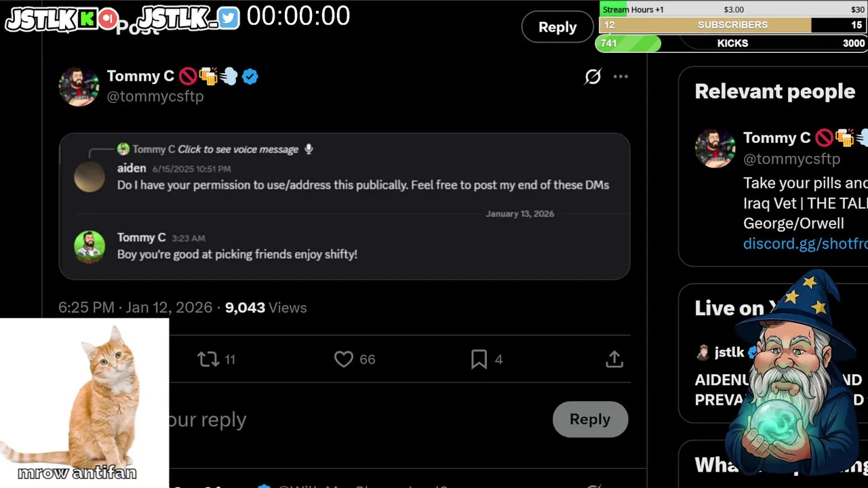
Task: Open the post's three-dot more menu
Action: 620,77
